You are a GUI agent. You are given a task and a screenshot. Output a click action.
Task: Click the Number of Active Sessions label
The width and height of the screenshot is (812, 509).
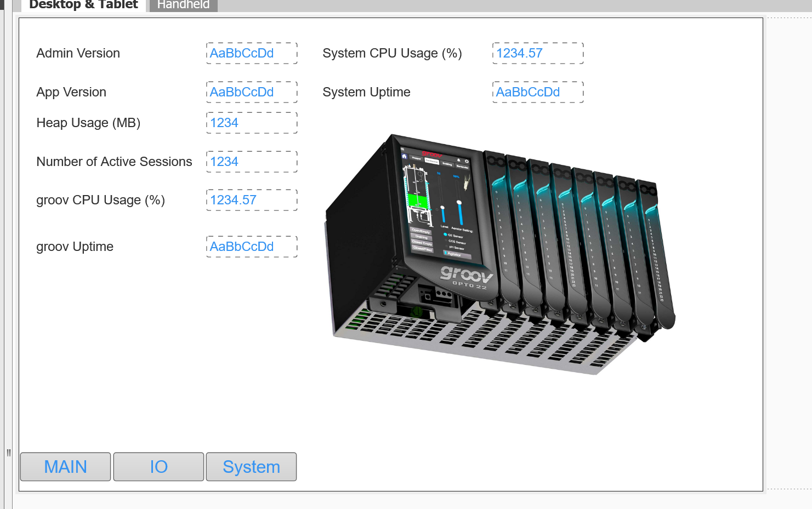click(x=114, y=162)
